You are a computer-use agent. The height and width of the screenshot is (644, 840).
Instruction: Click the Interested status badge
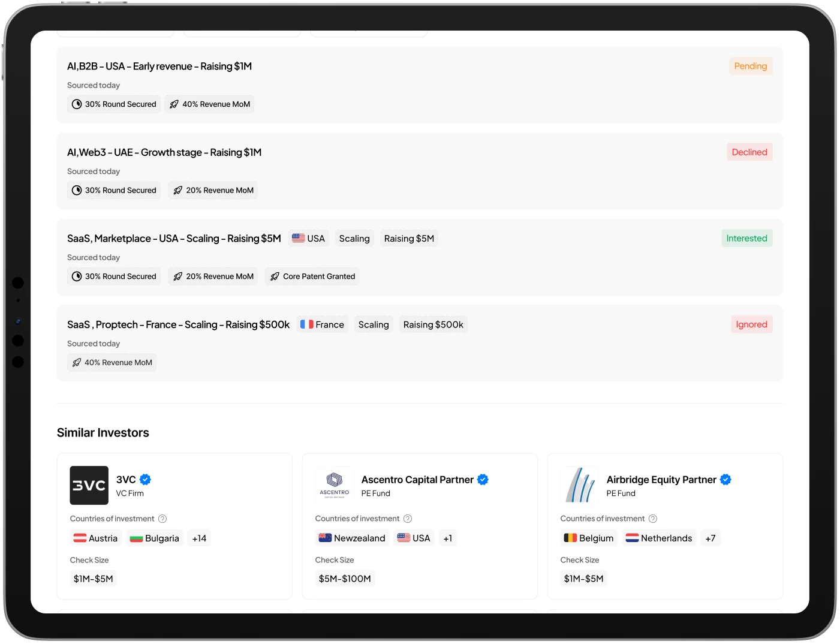(747, 238)
